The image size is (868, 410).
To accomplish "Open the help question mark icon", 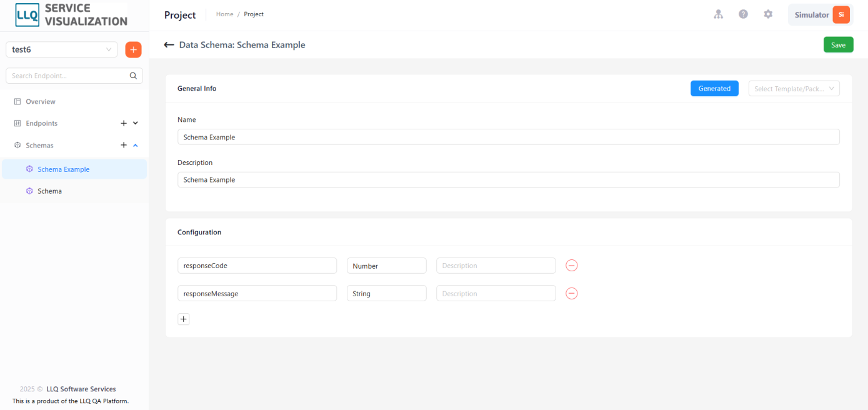I will [743, 14].
